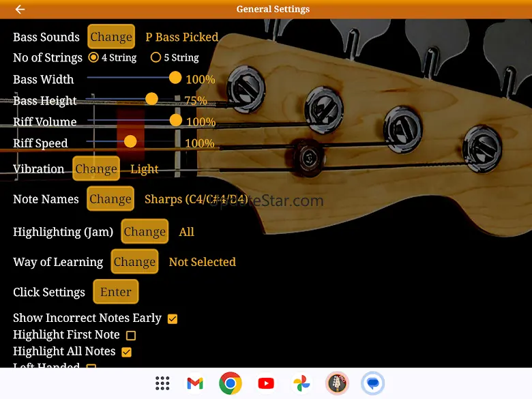This screenshot has height=399, width=532.
Task: Click the Riff Volume slider handle
Action: click(176, 120)
